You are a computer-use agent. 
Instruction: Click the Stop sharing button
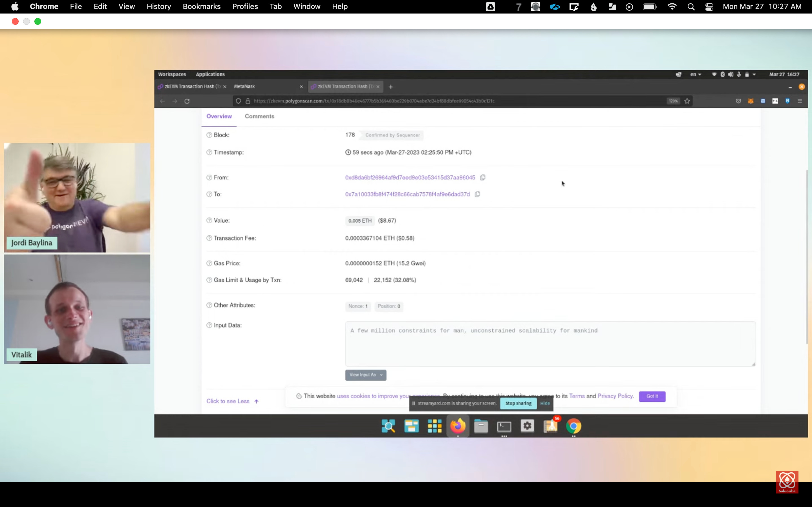(518, 403)
